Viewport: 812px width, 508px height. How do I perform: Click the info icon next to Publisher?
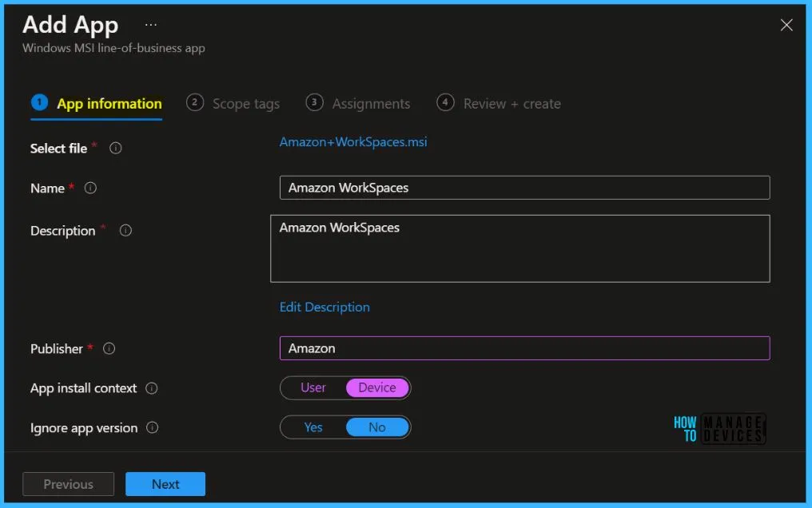coord(109,349)
